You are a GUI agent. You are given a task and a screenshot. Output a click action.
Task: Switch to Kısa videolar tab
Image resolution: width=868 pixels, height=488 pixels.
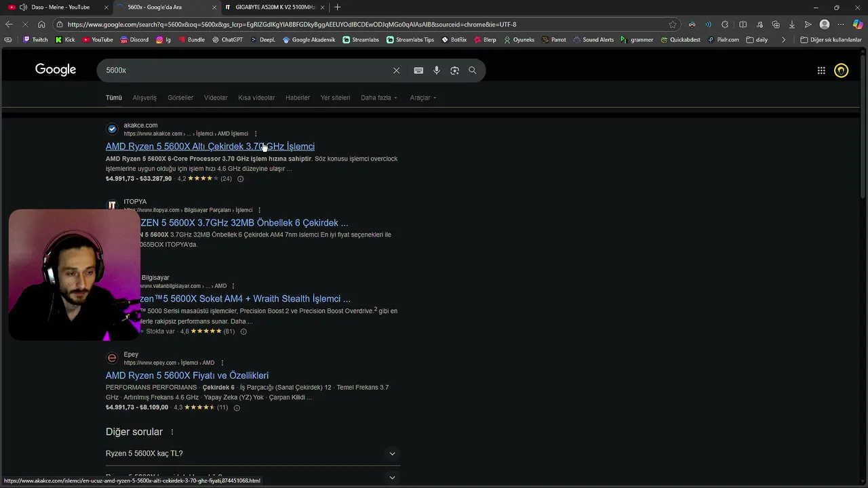click(x=256, y=98)
